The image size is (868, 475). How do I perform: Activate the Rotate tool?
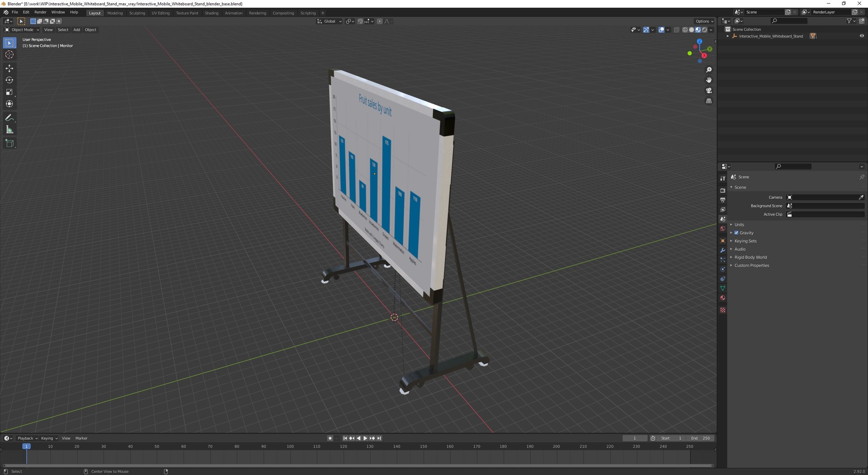(x=9, y=80)
